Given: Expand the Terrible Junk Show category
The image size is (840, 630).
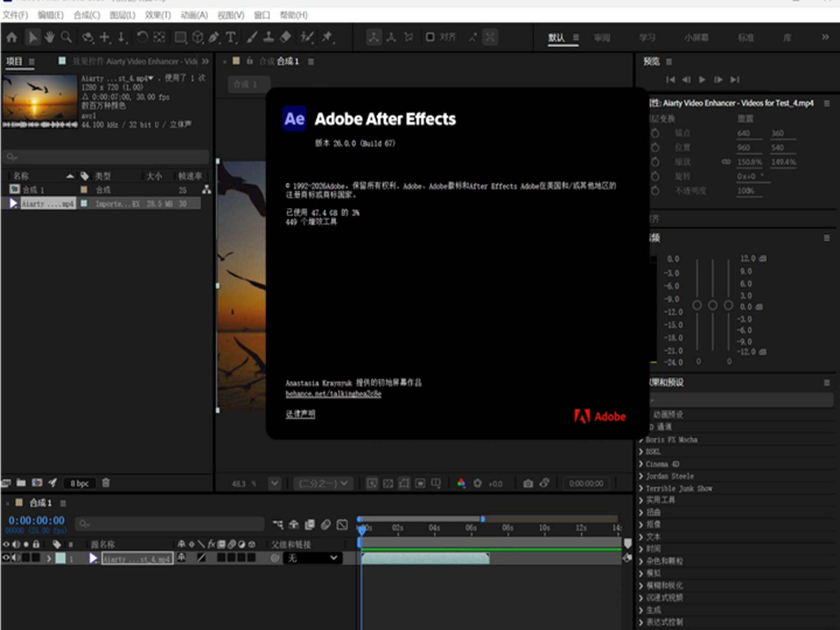Looking at the screenshot, I should point(641,488).
